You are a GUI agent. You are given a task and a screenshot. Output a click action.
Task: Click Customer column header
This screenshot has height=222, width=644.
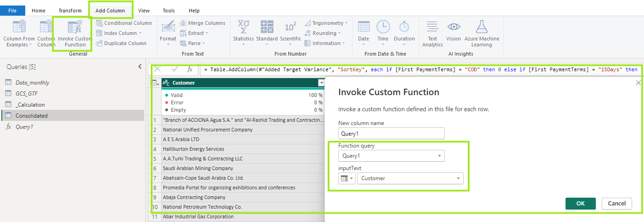243,83
